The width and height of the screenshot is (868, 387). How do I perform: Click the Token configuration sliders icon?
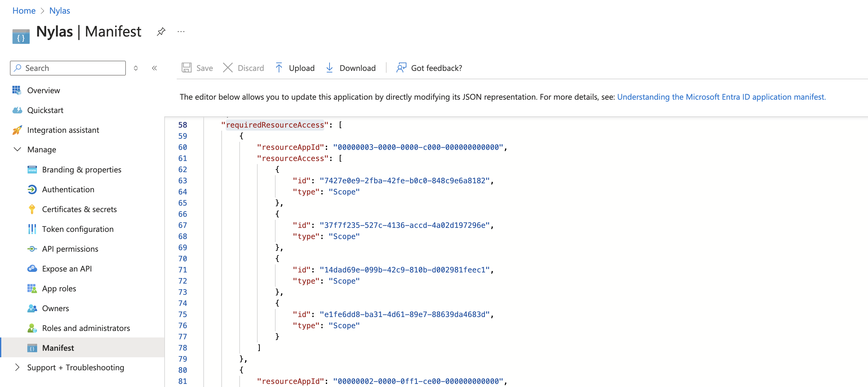pos(32,229)
